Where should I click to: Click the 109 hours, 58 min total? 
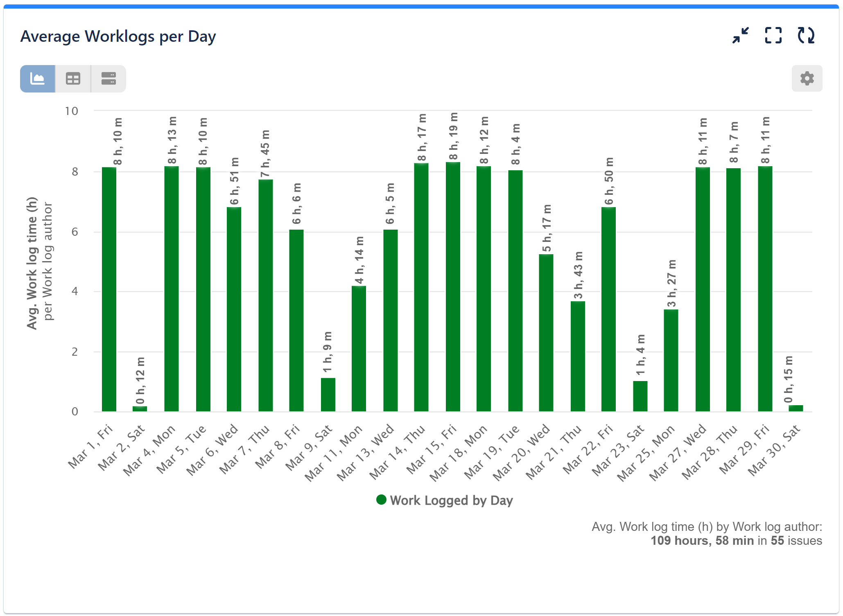coord(703,540)
